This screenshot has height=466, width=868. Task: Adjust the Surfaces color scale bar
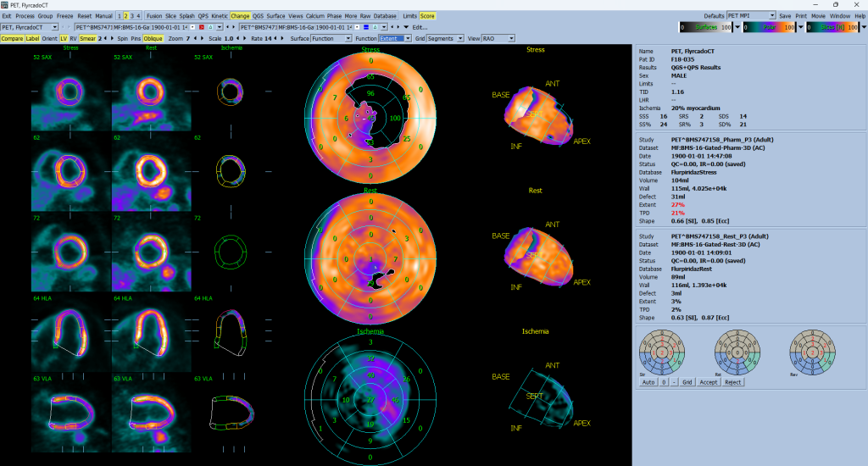click(706, 27)
